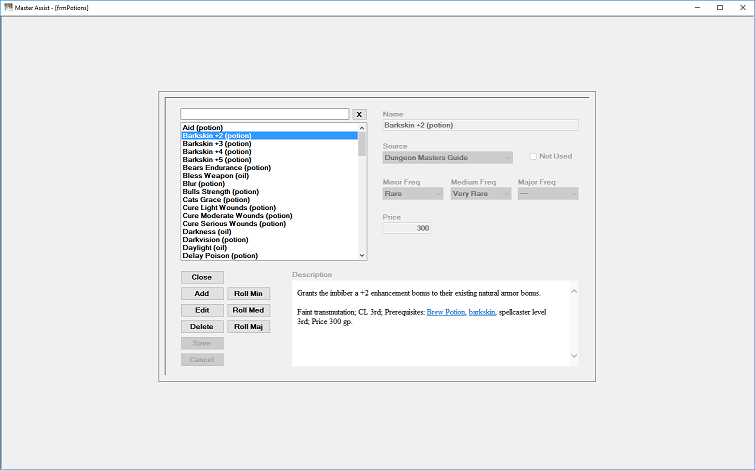Click description box scroll-down arrow
755x470 pixels.
(x=574, y=356)
